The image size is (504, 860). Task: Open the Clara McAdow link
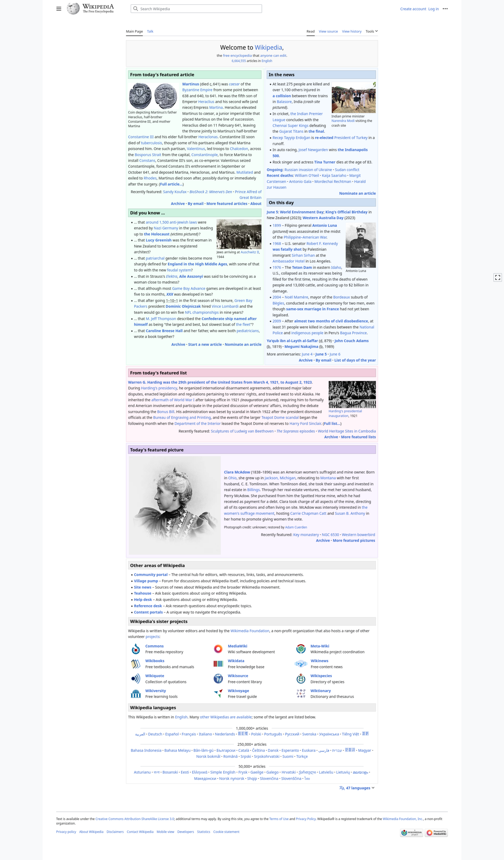click(237, 472)
